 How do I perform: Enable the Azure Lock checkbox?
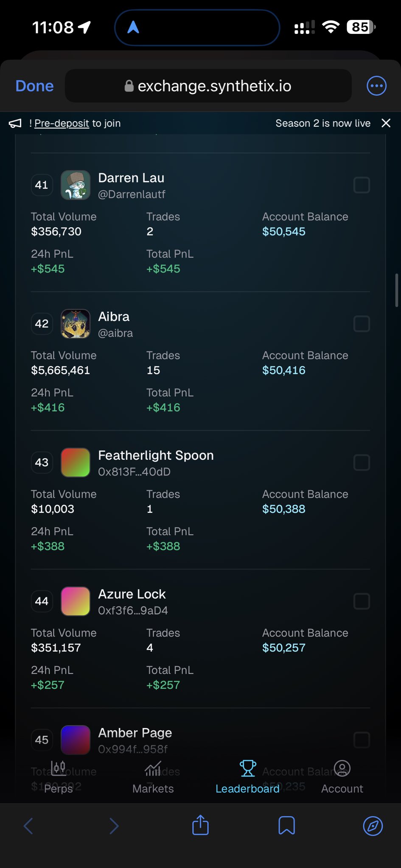tap(362, 601)
